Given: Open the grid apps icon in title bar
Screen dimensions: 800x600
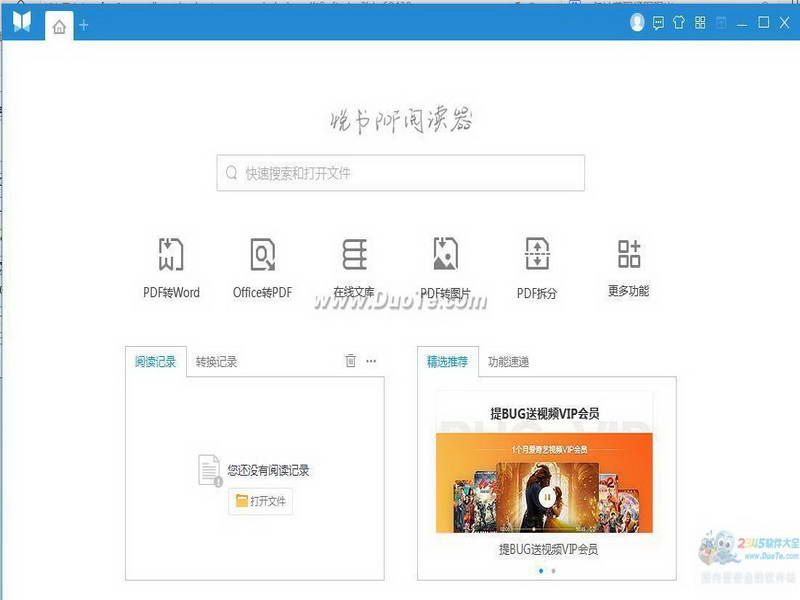Looking at the screenshot, I should [700, 22].
